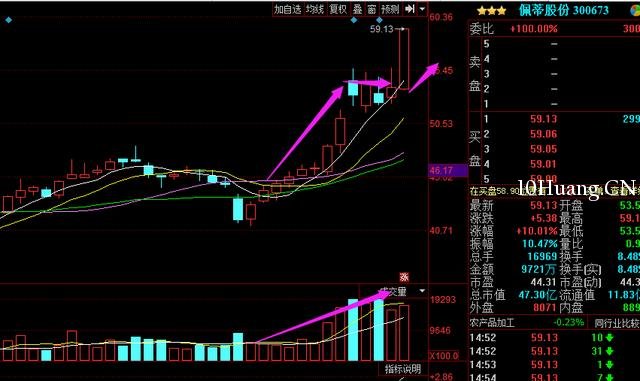Click the 市盈 value 44.31
This screenshot has height=381, width=640.
543,282
